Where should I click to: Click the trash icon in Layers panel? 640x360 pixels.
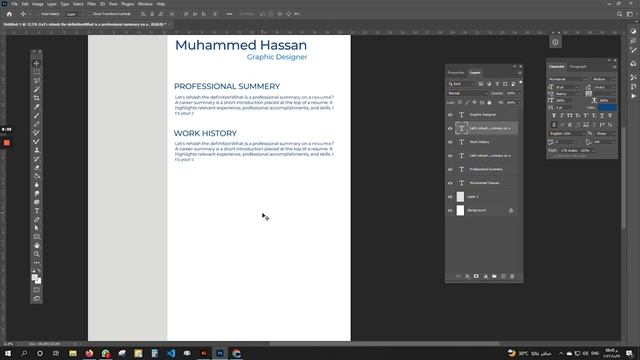(512, 276)
